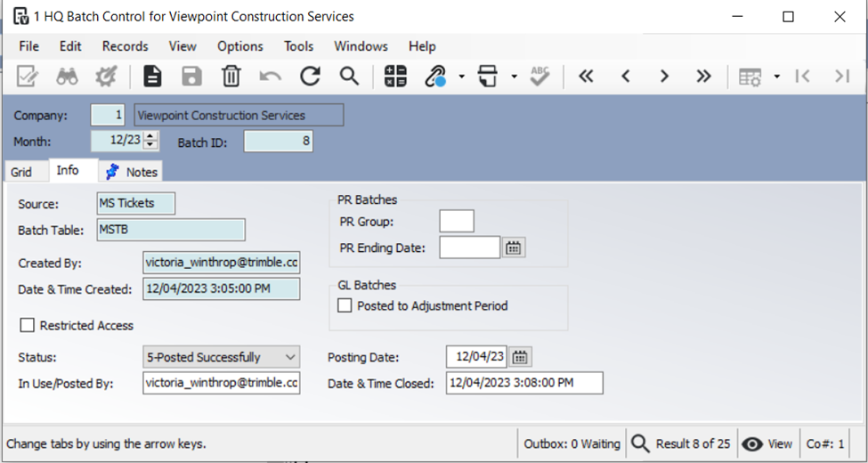
Task: Open the Status dropdown
Action: coord(222,357)
